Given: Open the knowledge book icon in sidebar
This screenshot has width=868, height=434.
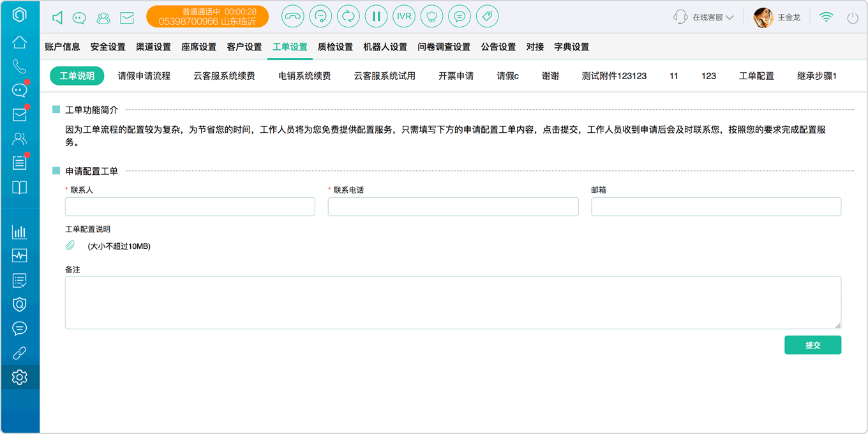Looking at the screenshot, I should pos(20,187).
